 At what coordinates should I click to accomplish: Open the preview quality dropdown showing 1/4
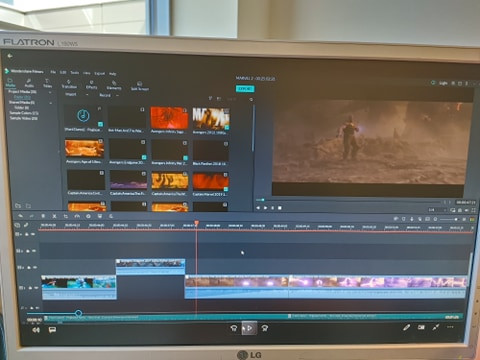[x=437, y=210]
